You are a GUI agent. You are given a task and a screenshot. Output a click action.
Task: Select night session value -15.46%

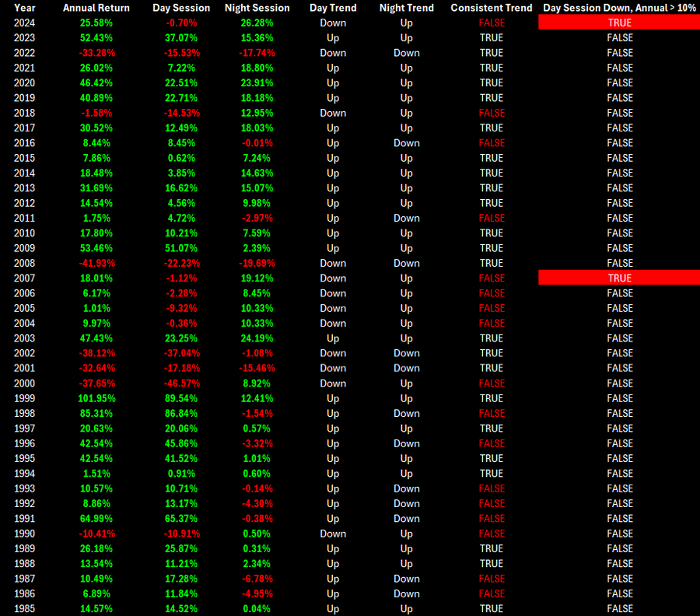click(257, 368)
